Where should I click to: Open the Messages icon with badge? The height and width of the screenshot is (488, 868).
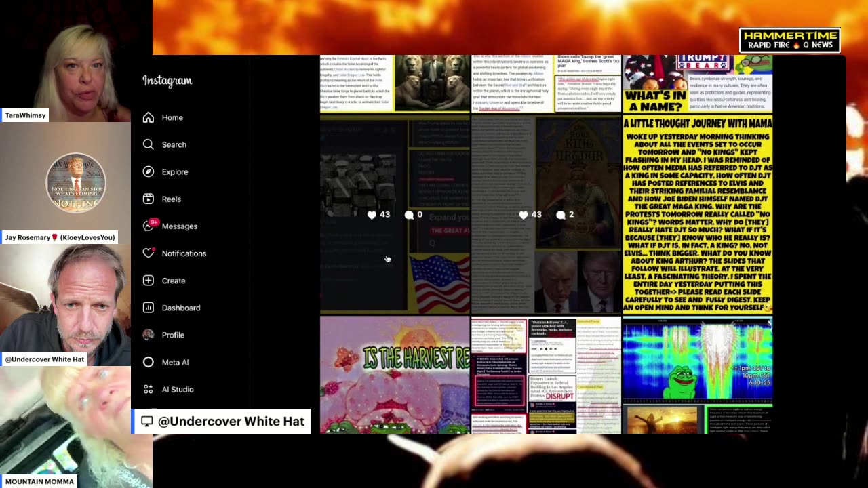pyautogui.click(x=150, y=225)
